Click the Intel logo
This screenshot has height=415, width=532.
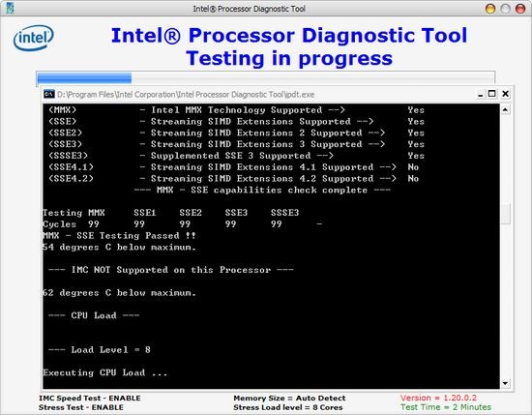pos(34,38)
